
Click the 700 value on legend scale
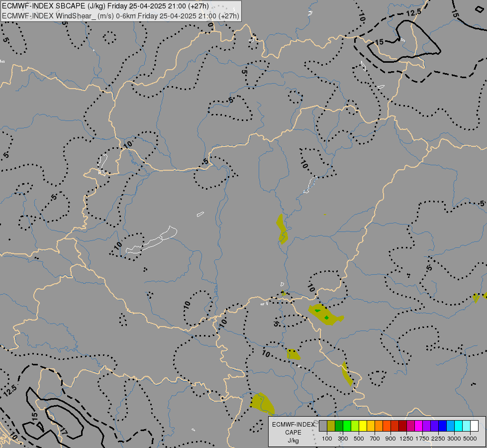(x=375, y=439)
